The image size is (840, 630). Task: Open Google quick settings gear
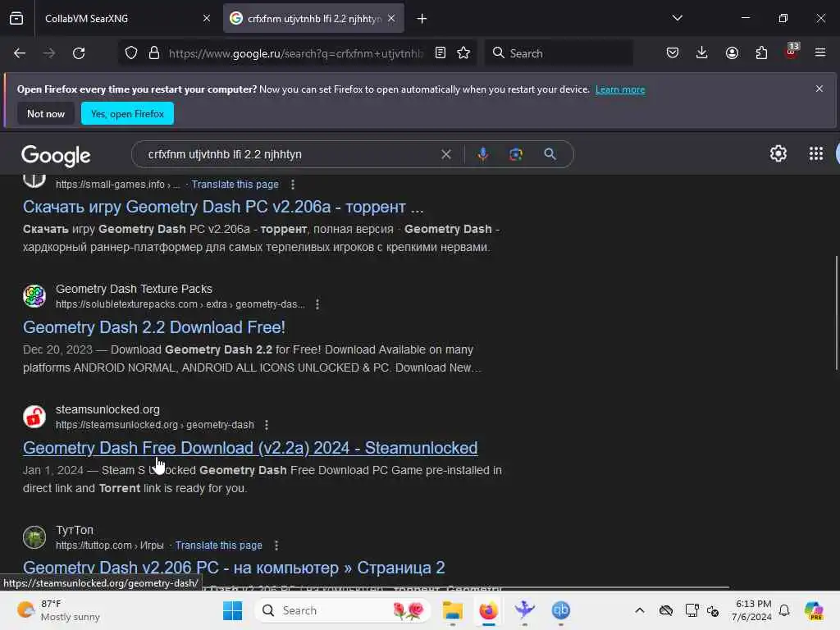click(x=778, y=153)
